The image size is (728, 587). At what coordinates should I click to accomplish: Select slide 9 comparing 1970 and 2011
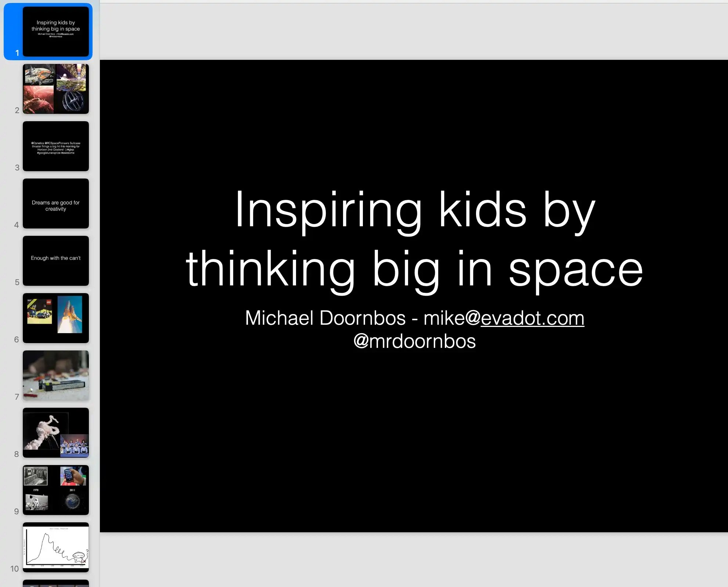click(x=55, y=490)
